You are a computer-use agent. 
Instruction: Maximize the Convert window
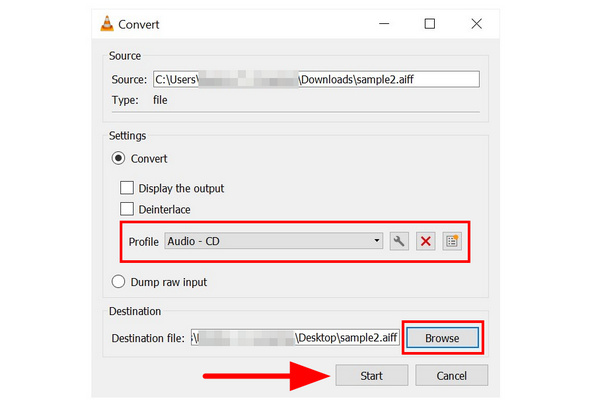pos(430,24)
